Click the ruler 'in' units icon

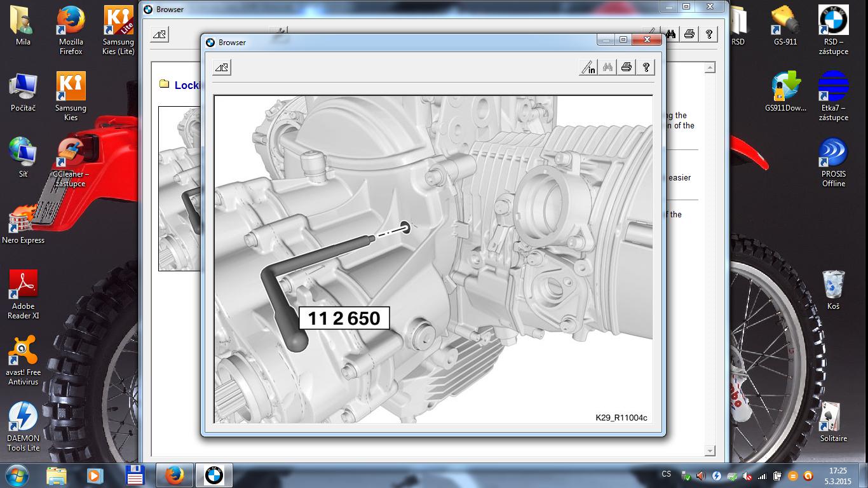(x=588, y=67)
